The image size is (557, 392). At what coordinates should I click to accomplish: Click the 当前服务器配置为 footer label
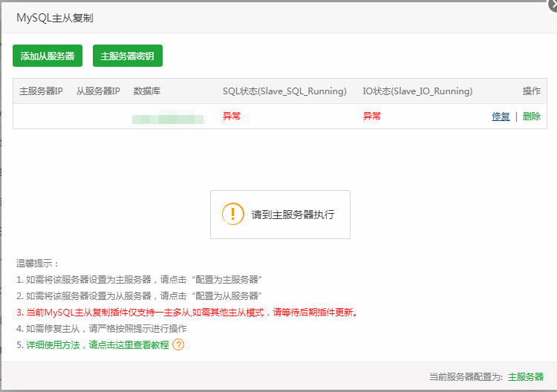466,376
